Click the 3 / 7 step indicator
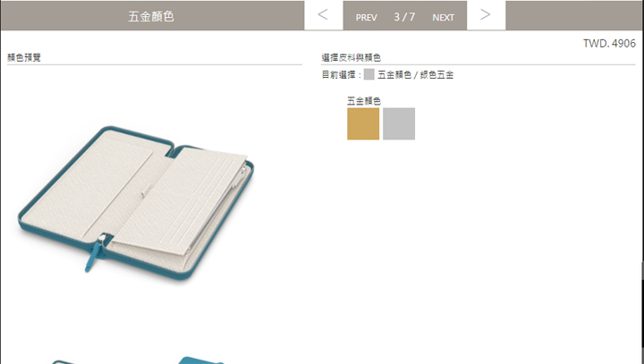 [x=404, y=17]
